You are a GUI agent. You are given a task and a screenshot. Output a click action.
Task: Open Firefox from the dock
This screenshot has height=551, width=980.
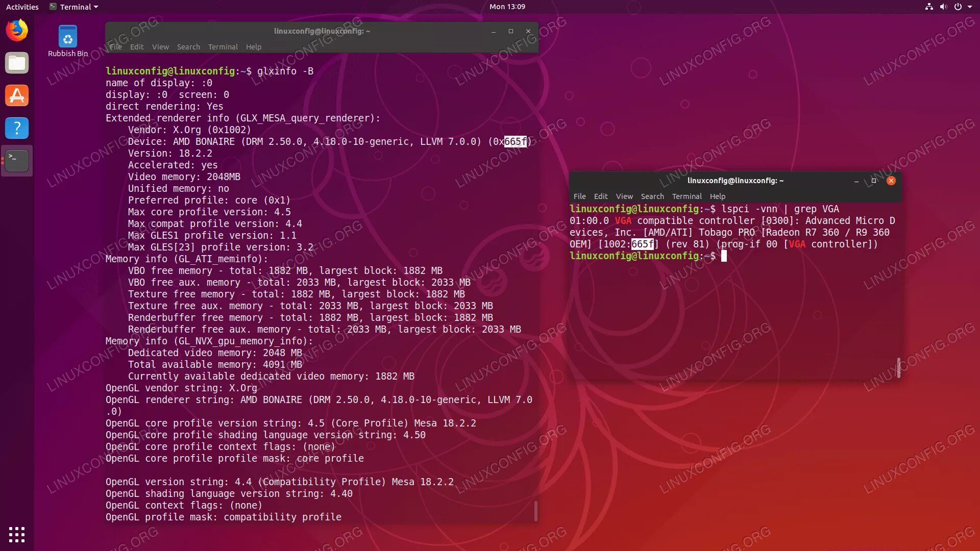pyautogui.click(x=17, y=30)
